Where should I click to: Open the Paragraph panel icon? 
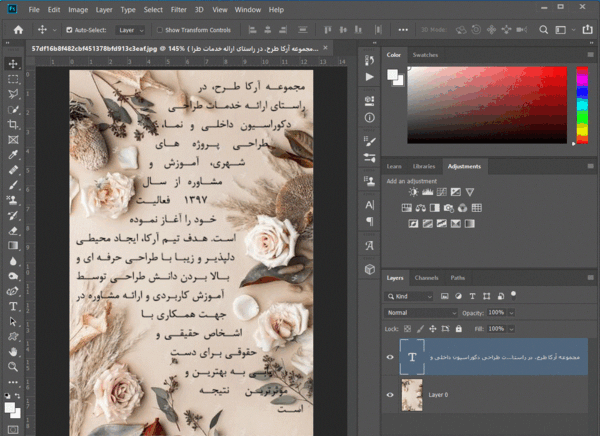click(x=369, y=221)
